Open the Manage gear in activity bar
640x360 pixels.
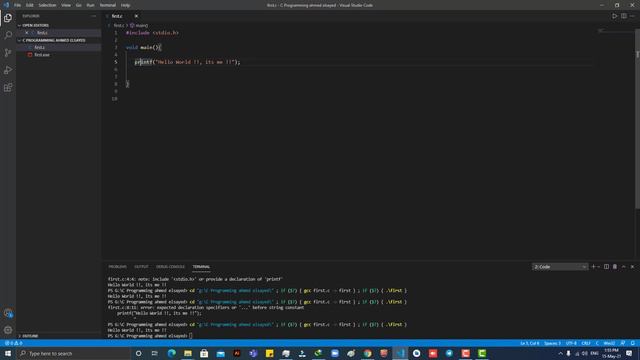[x=8, y=330]
